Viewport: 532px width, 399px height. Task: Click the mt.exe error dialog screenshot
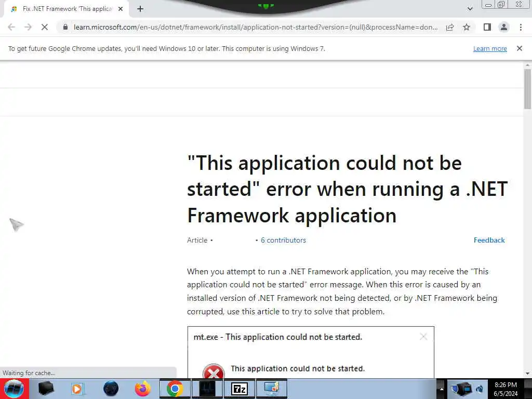point(311,352)
